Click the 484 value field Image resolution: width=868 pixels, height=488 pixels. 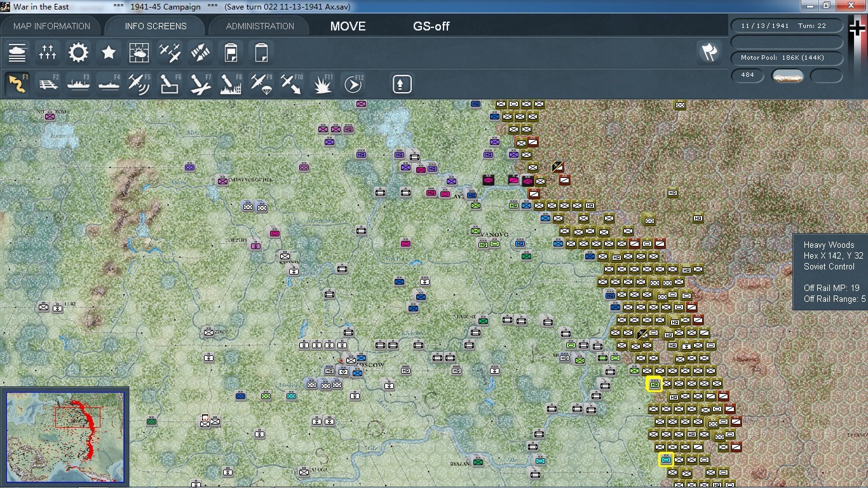[747, 76]
